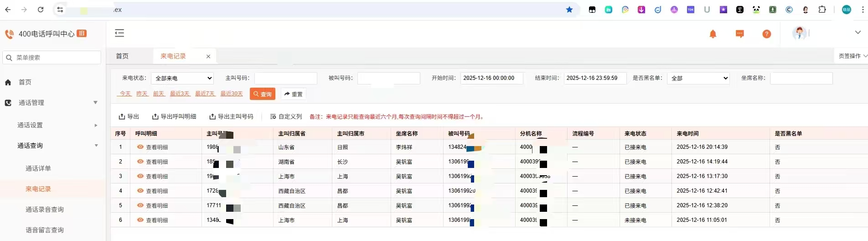Click the 日照 city cell
The width and height of the screenshot is (868, 241).
pyautogui.click(x=342, y=147)
